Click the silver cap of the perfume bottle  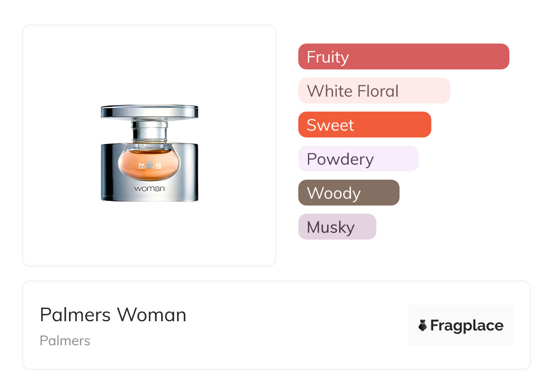click(x=149, y=112)
